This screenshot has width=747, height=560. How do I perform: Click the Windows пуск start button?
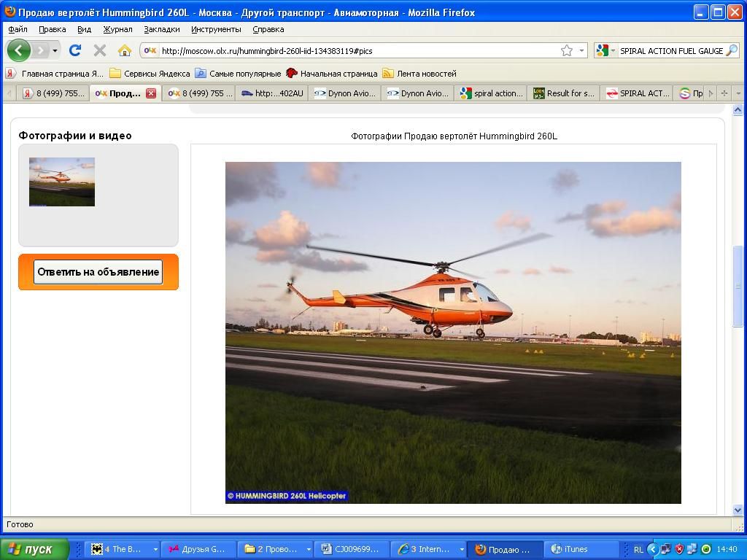pos(34,549)
